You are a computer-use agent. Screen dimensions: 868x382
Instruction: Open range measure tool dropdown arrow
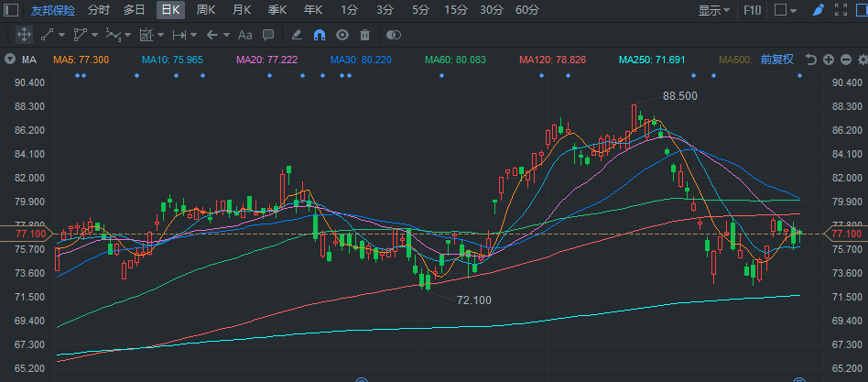(x=194, y=35)
